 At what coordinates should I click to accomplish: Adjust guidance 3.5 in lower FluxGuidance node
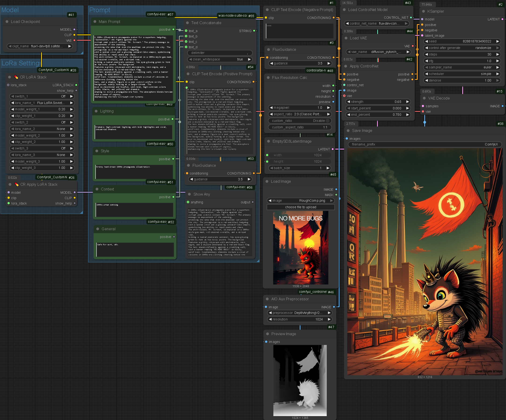[x=220, y=179]
